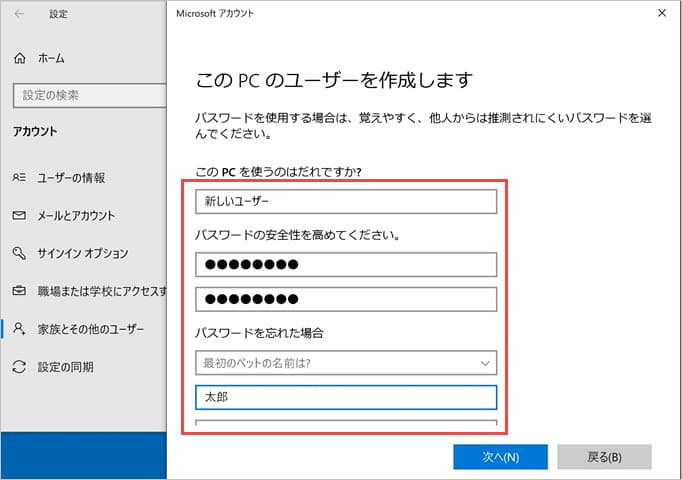The image size is (682, 480).
Task: Open 設定の同期 settings page
Action: [x=66, y=367]
